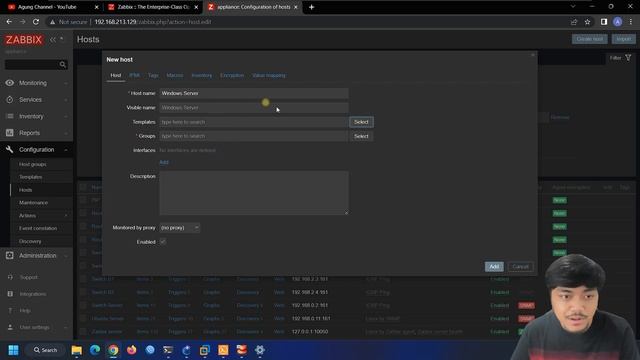Open the Filter funnel icon
This screenshot has height=360, width=640.
628,58
